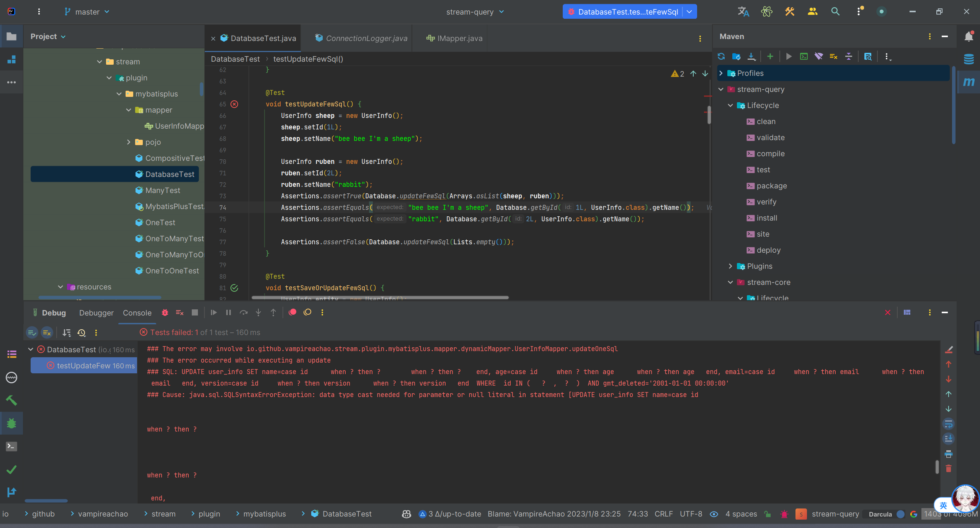Click View Breakpoints red circles icon

[x=292, y=312]
